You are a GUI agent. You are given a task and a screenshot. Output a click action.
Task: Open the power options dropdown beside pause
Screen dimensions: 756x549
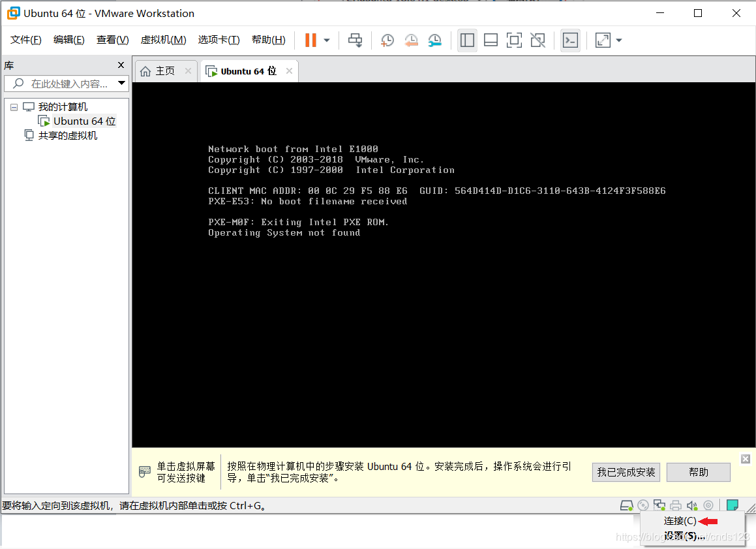(326, 40)
